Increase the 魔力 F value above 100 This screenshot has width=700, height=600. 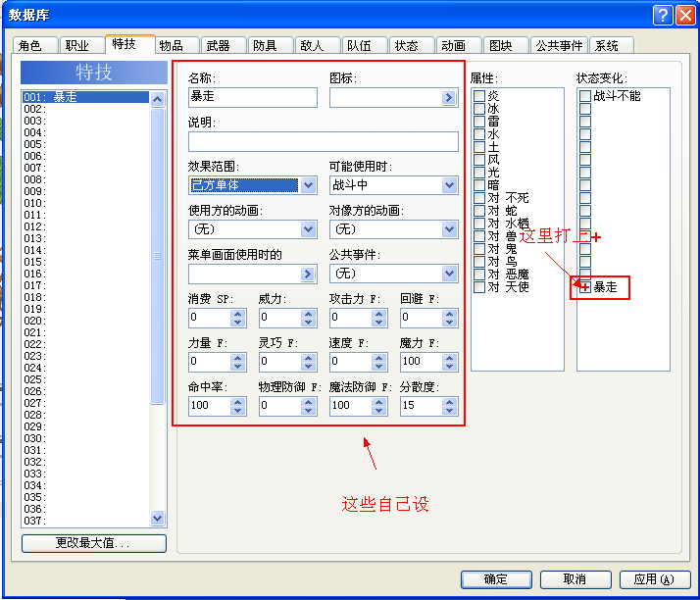coord(450,358)
